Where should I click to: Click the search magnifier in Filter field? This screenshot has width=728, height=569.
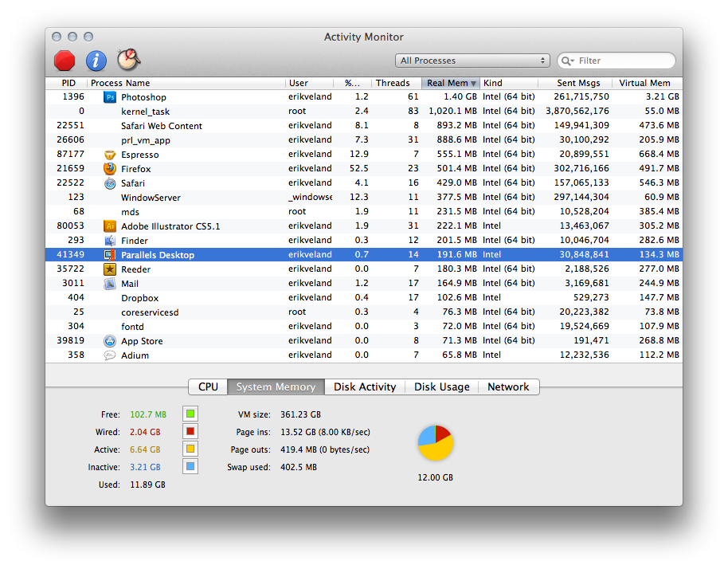(567, 61)
